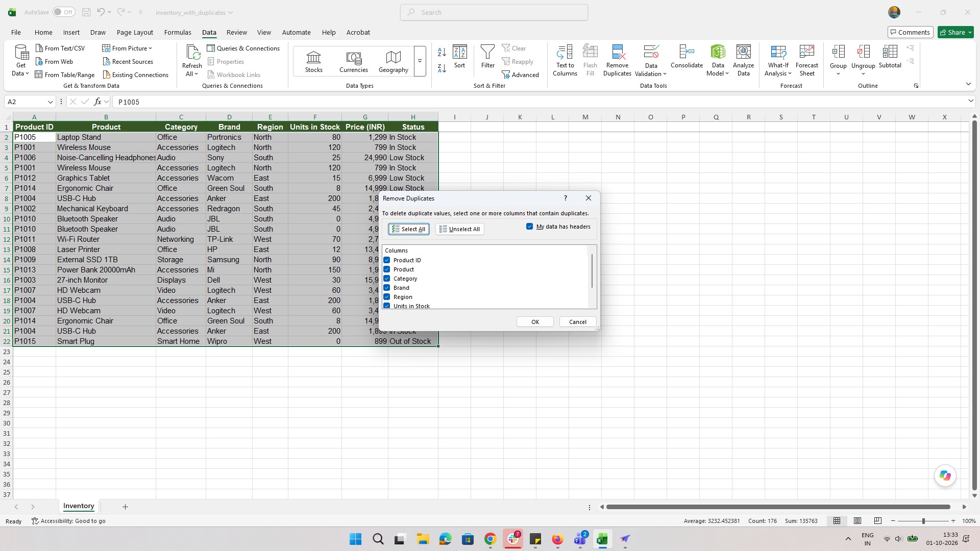The height and width of the screenshot is (551, 980).
Task: Click the Remove Duplicates ribbon icon
Action: point(617,60)
